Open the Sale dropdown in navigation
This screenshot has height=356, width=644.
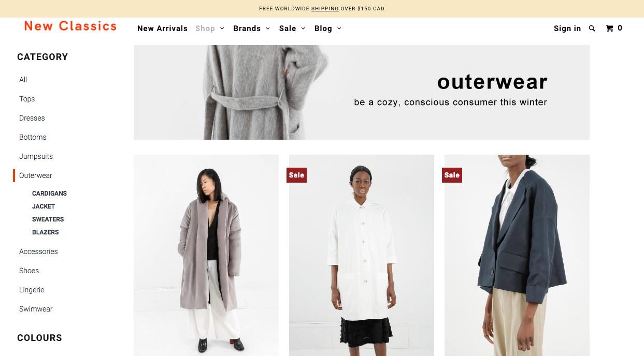pyautogui.click(x=292, y=28)
